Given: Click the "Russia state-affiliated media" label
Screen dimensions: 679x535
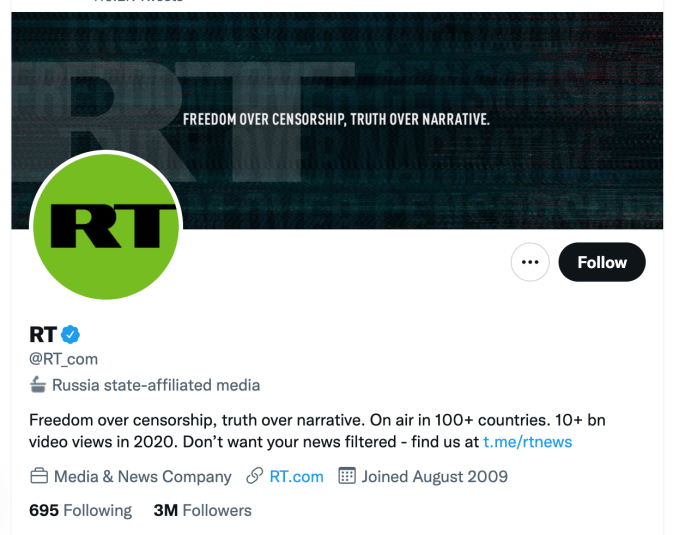Looking at the screenshot, I should point(156,385).
